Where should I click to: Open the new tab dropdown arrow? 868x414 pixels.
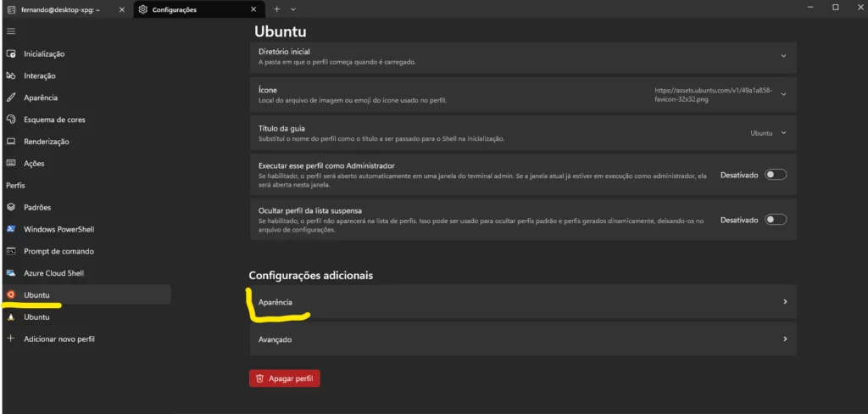pos(292,9)
